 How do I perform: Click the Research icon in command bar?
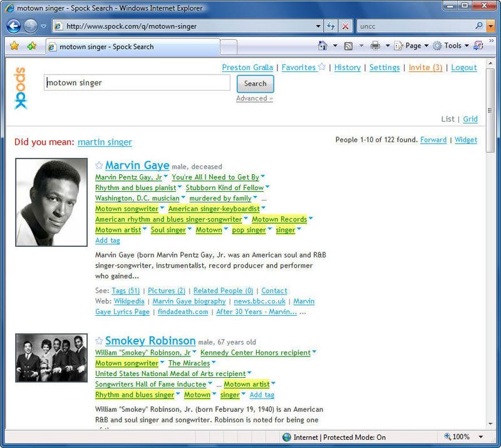(478, 46)
